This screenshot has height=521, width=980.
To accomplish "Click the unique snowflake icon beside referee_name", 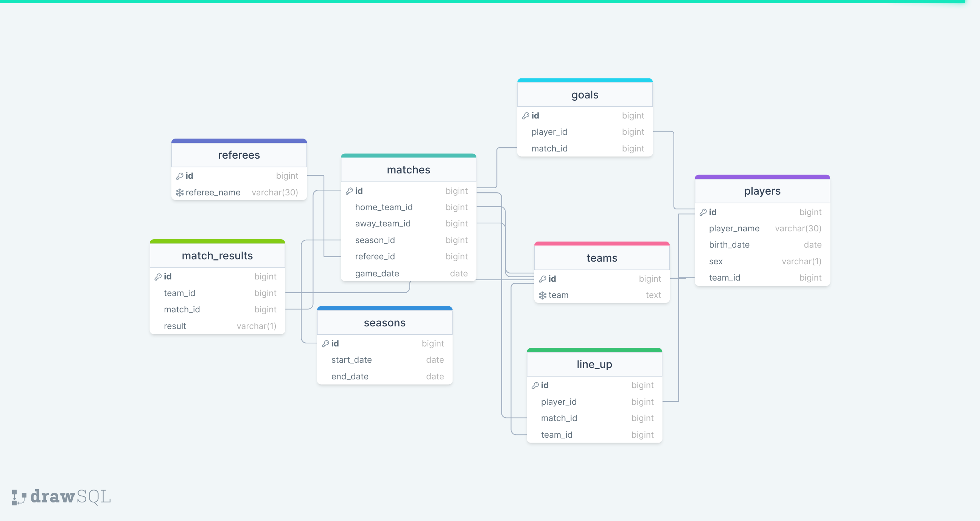I will (x=179, y=192).
